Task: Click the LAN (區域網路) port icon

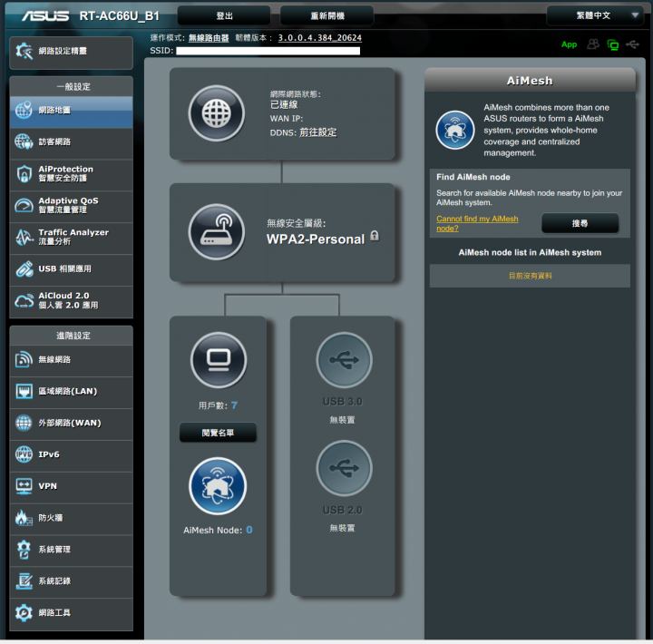Action: pyautogui.click(x=24, y=391)
